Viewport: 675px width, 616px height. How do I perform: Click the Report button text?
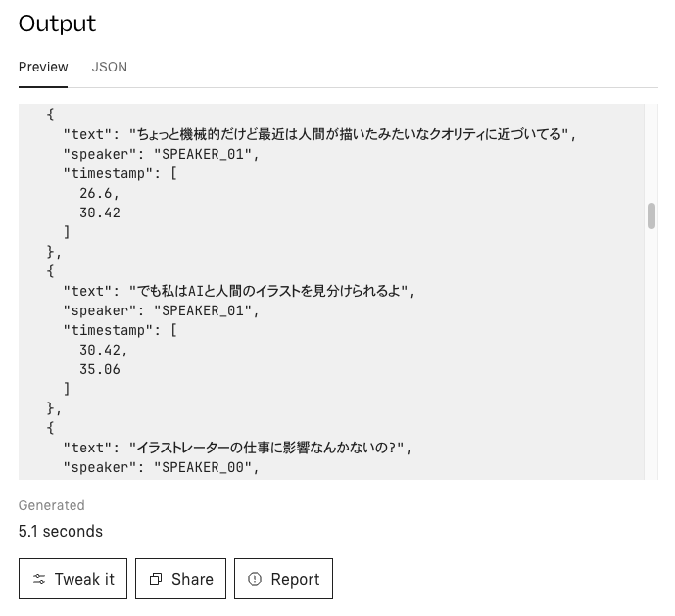(295, 579)
